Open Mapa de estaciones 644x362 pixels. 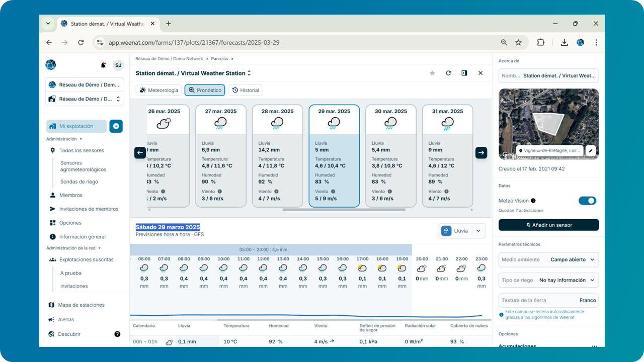82,305
